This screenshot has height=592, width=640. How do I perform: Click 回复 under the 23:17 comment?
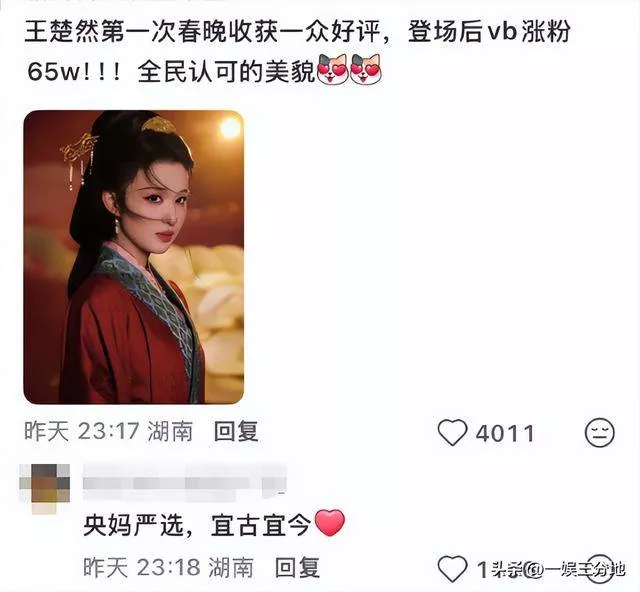[x=236, y=432]
